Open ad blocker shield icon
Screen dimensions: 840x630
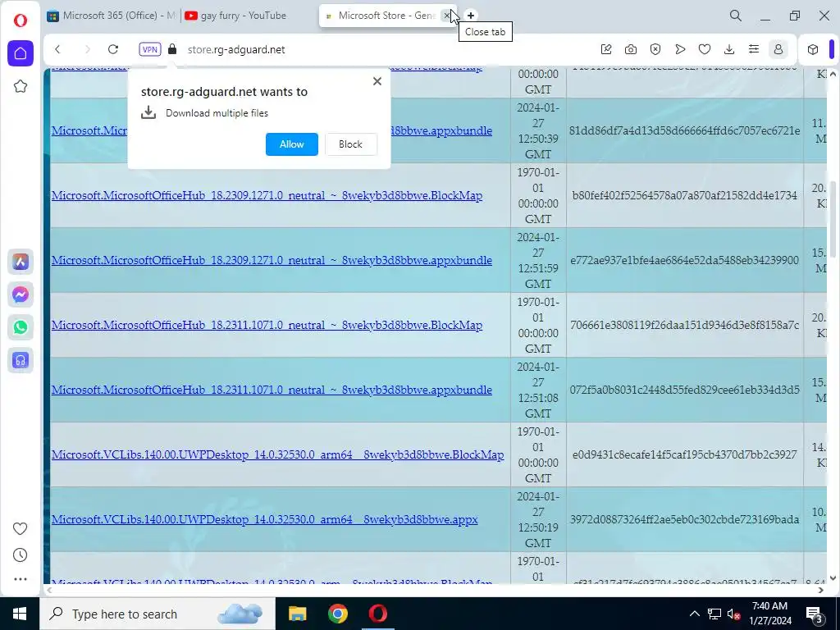point(655,49)
